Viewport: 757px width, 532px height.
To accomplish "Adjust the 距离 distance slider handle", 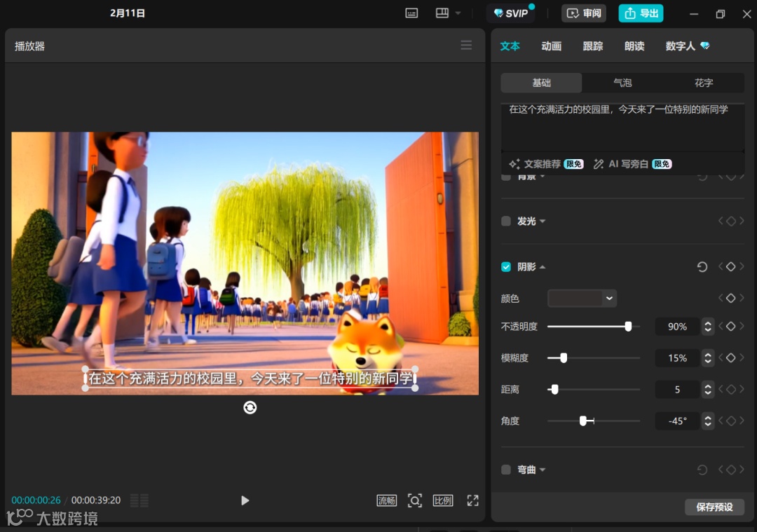I will coord(554,390).
